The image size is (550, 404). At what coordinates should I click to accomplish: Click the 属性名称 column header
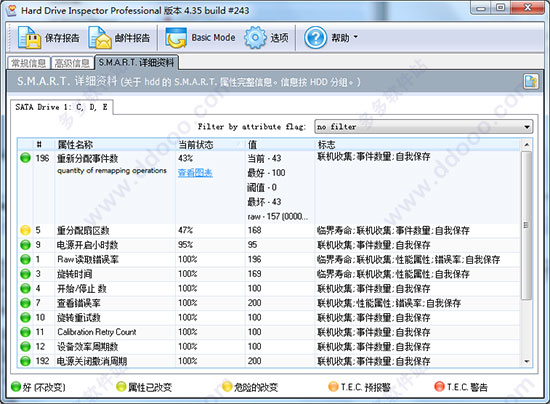click(x=75, y=144)
